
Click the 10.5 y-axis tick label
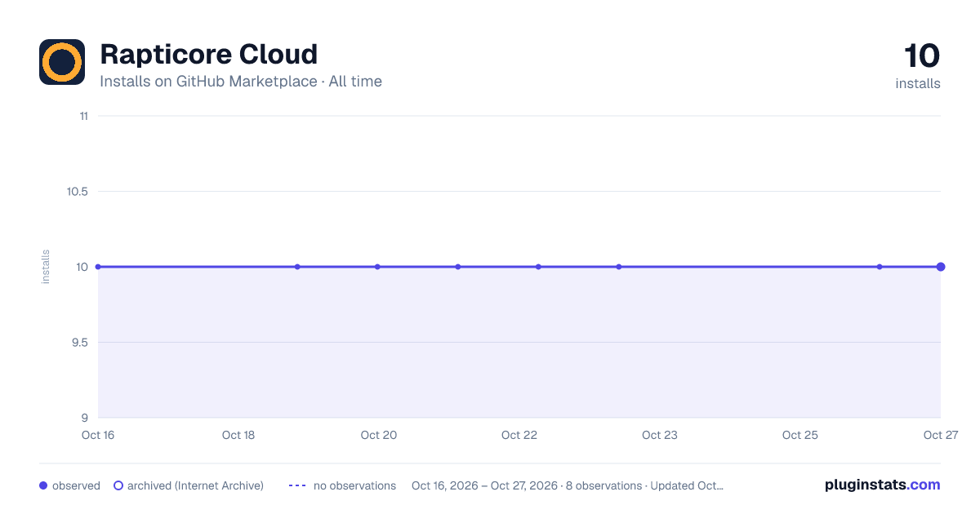(78, 192)
